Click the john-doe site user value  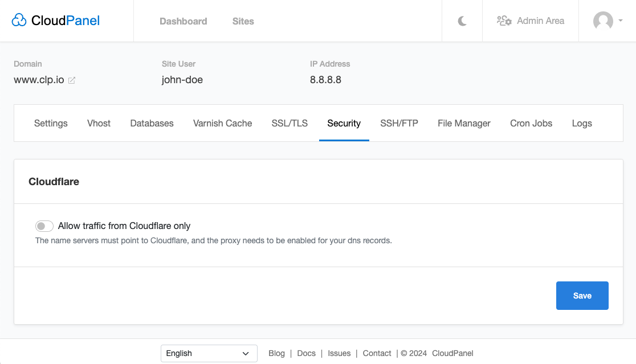tap(182, 80)
